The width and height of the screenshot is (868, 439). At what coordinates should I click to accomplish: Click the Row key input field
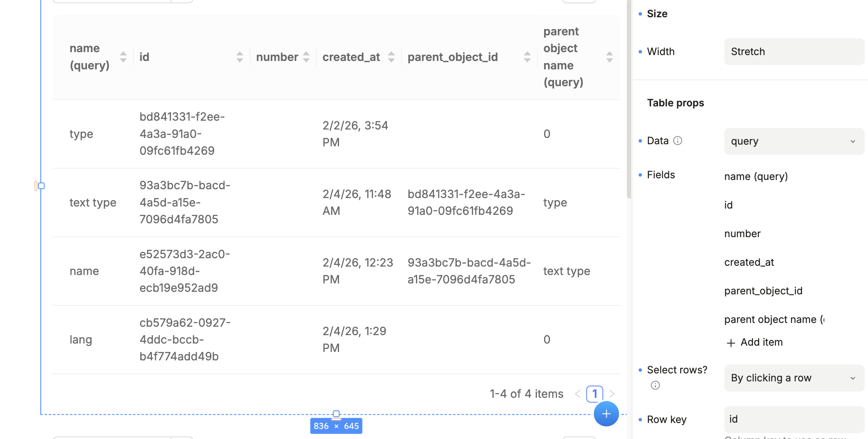click(x=794, y=419)
